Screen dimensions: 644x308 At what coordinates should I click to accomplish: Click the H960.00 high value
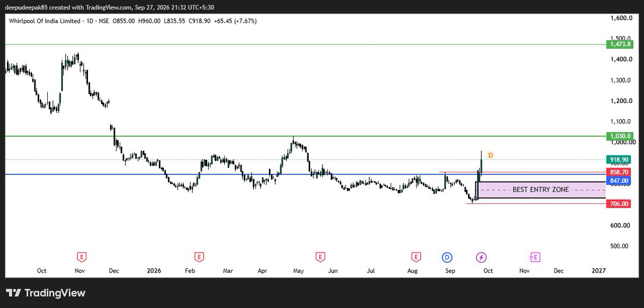(x=148, y=20)
